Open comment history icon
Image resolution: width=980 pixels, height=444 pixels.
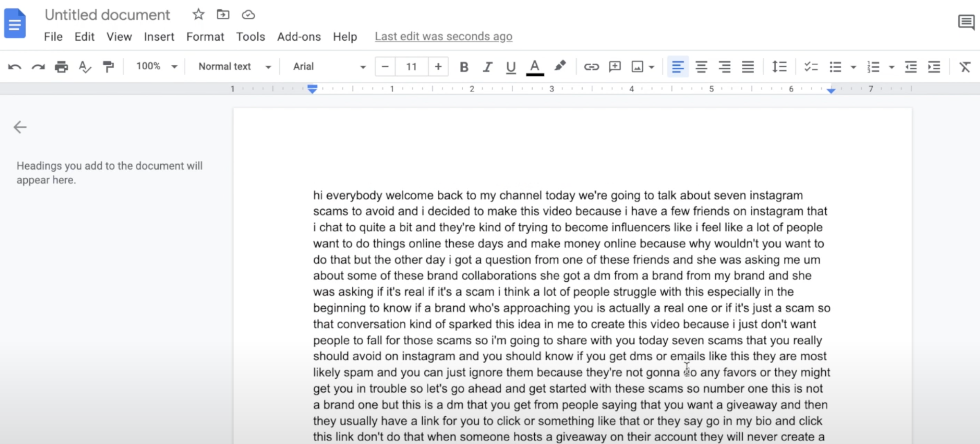click(966, 22)
